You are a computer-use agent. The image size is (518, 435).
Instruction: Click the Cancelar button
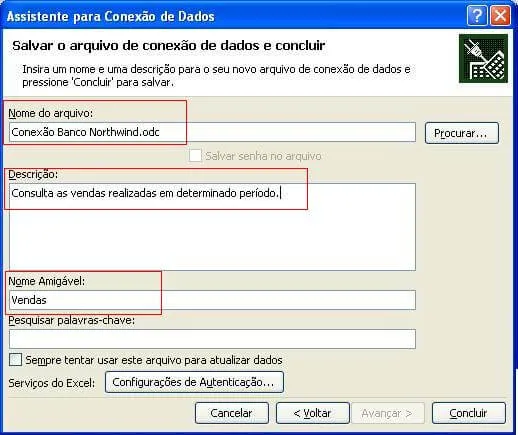coord(232,413)
